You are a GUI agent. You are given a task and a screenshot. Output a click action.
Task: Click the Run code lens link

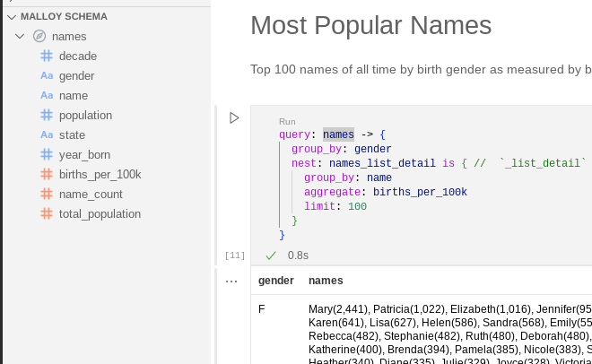pyautogui.click(x=287, y=122)
